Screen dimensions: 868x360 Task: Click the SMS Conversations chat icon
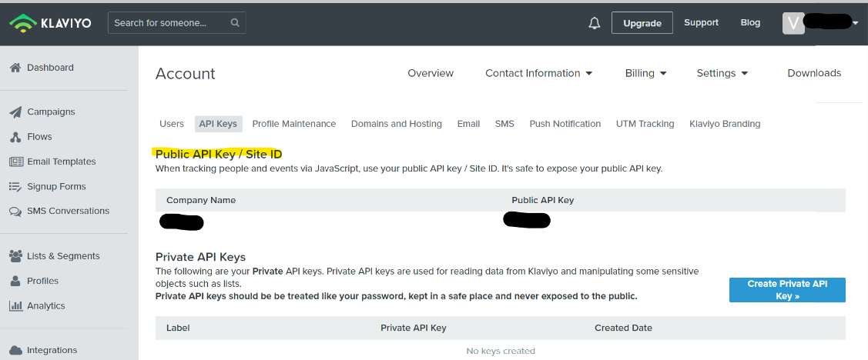[15, 212]
